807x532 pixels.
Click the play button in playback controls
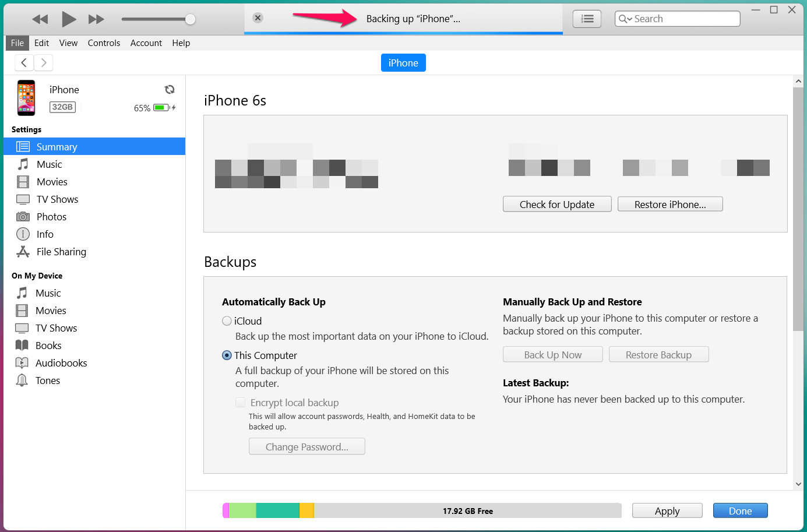point(69,19)
